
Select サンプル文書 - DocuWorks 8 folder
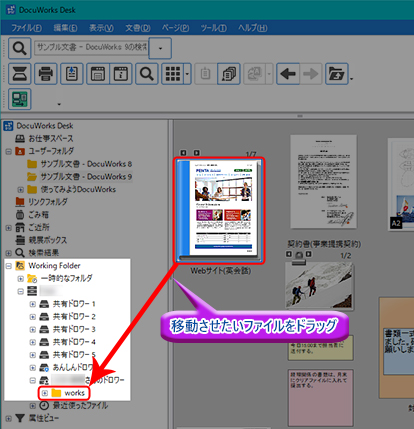[x=86, y=164]
